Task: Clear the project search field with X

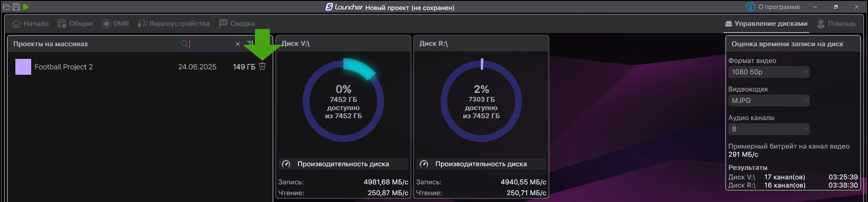Action: (238, 44)
